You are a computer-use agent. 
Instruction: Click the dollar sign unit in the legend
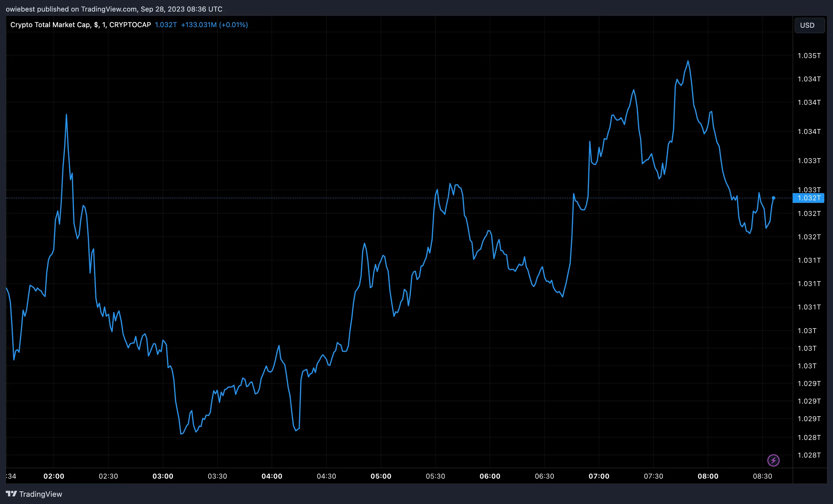click(x=96, y=25)
